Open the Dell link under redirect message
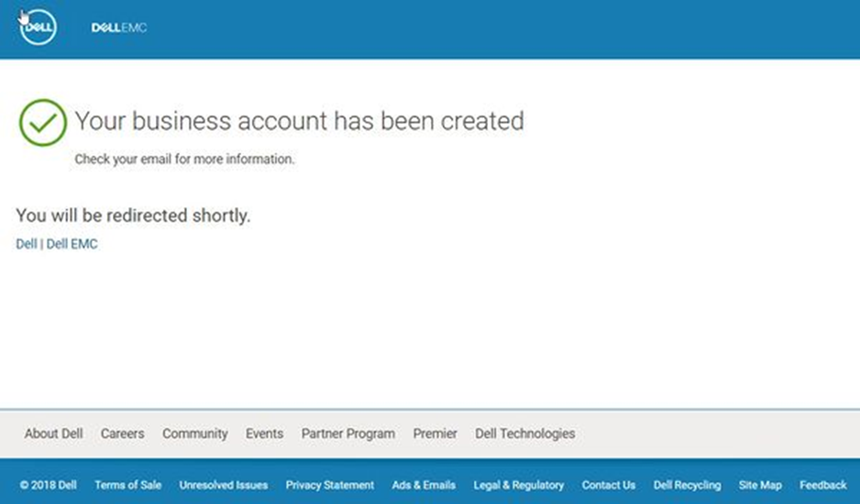The image size is (860, 504). pyautogui.click(x=27, y=244)
